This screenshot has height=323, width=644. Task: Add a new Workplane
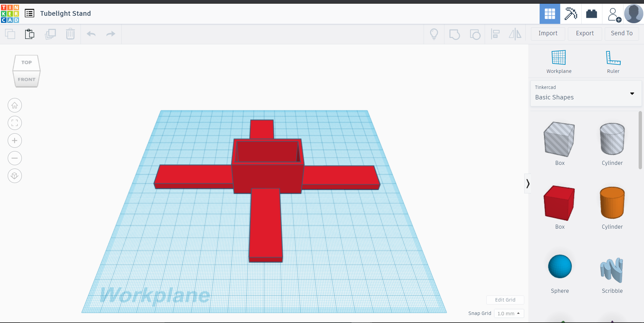[x=558, y=60]
